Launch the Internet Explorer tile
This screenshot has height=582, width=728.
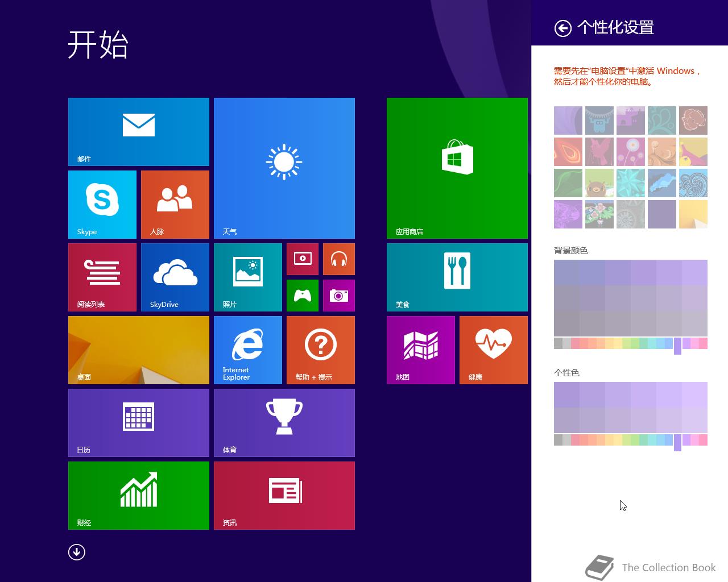tap(248, 350)
